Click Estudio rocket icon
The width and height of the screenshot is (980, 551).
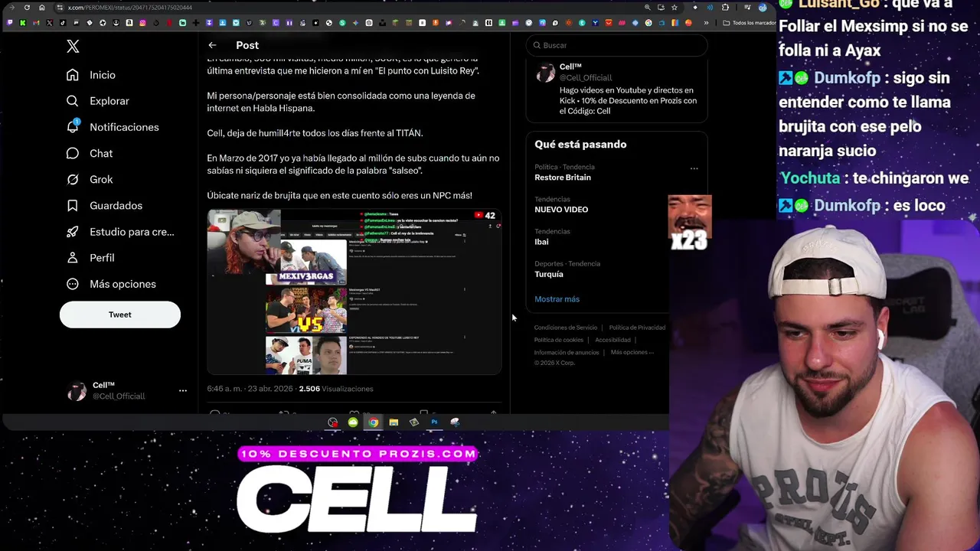[72, 232]
